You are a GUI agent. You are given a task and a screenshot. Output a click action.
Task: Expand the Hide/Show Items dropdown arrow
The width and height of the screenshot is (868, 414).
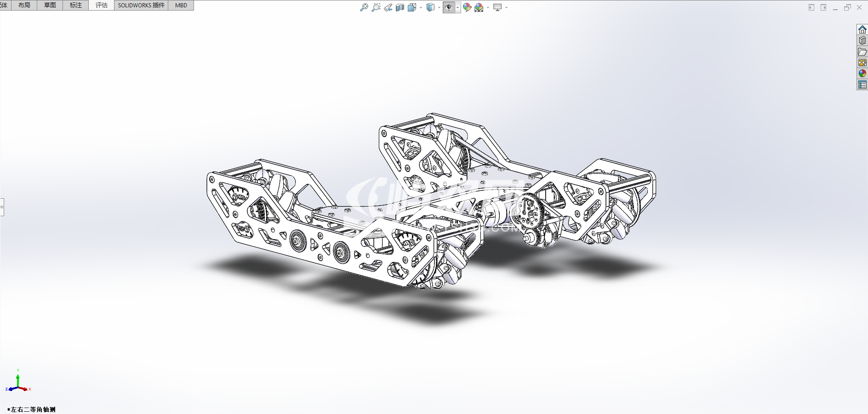457,7
